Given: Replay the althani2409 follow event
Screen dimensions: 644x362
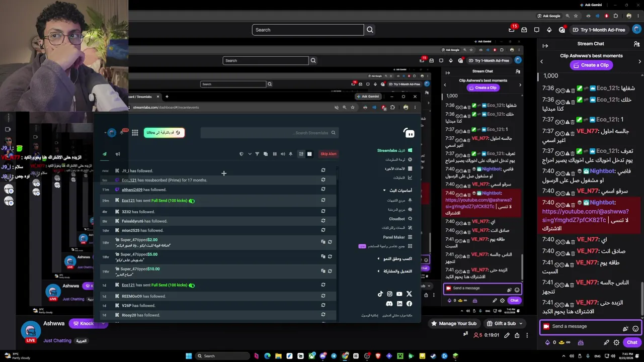Looking at the screenshot, I should pyautogui.click(x=323, y=190).
